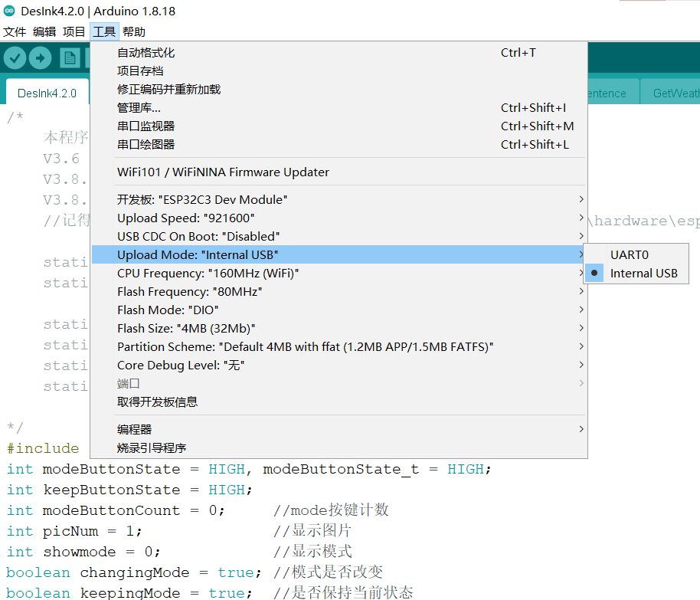Expand Flash Frequency 80MHz submenu
This screenshot has width=700, height=600.
tap(339, 291)
